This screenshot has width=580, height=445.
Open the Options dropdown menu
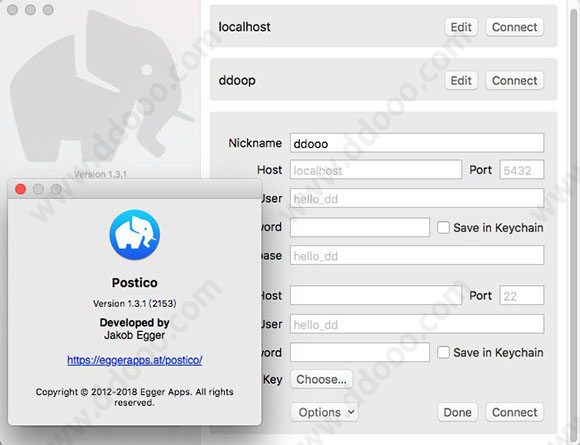click(324, 412)
